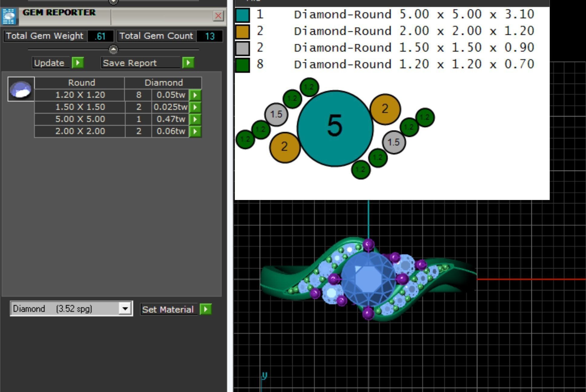Click the large teal 5mm gem circle
Viewport: 586px width, 392px height.
click(335, 128)
